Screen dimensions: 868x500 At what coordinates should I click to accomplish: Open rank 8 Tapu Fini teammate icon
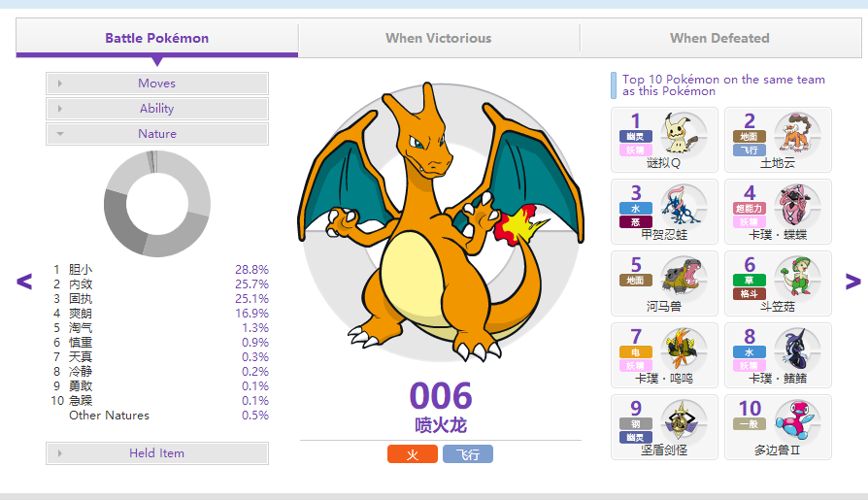796,350
